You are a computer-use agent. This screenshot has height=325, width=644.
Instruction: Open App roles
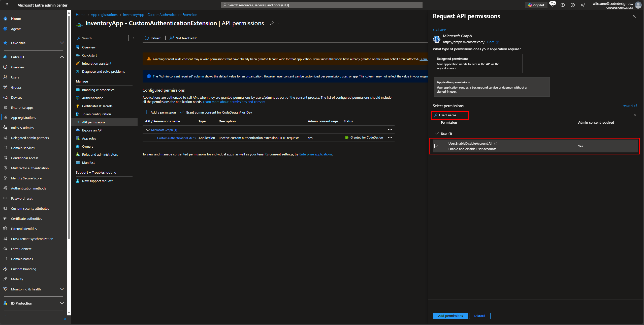pyautogui.click(x=89, y=138)
